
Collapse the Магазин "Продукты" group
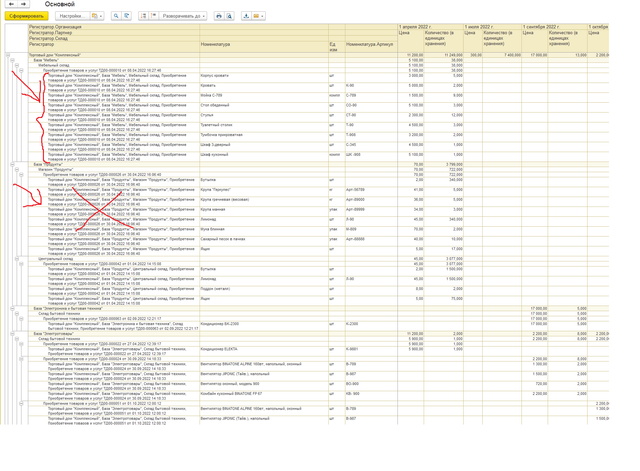pos(17,169)
